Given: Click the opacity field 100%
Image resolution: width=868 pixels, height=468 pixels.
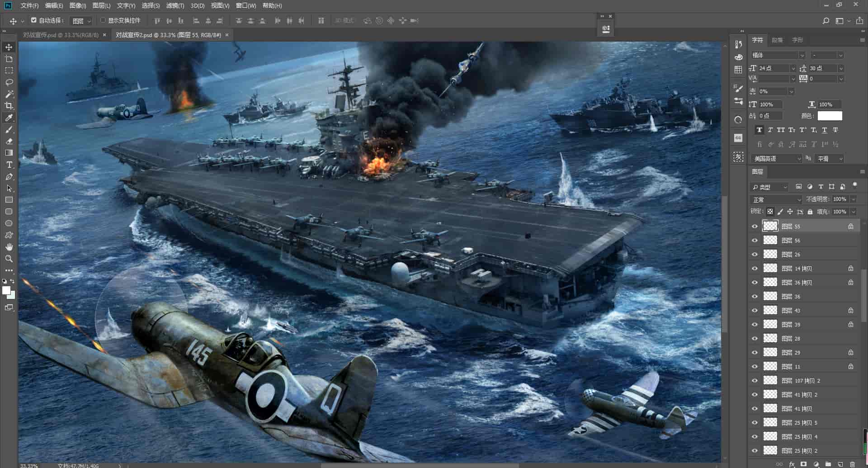Looking at the screenshot, I should (840, 199).
